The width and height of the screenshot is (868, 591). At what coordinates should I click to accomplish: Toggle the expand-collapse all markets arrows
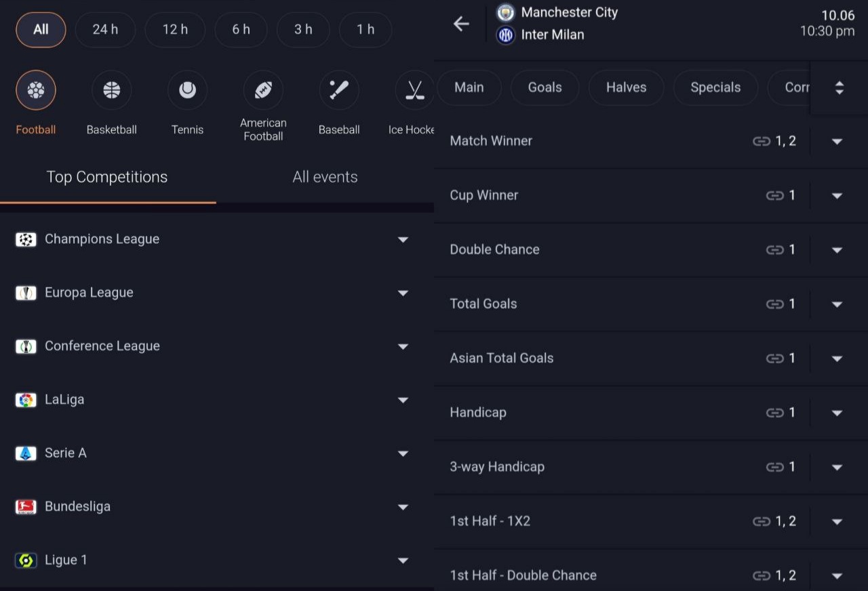(x=839, y=87)
